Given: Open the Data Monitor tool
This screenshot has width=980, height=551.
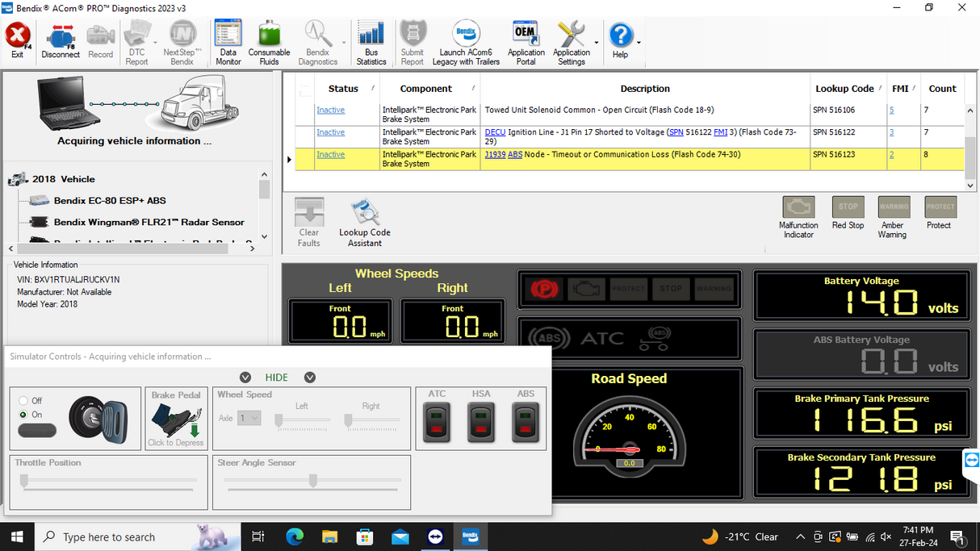Looking at the screenshot, I should point(228,41).
